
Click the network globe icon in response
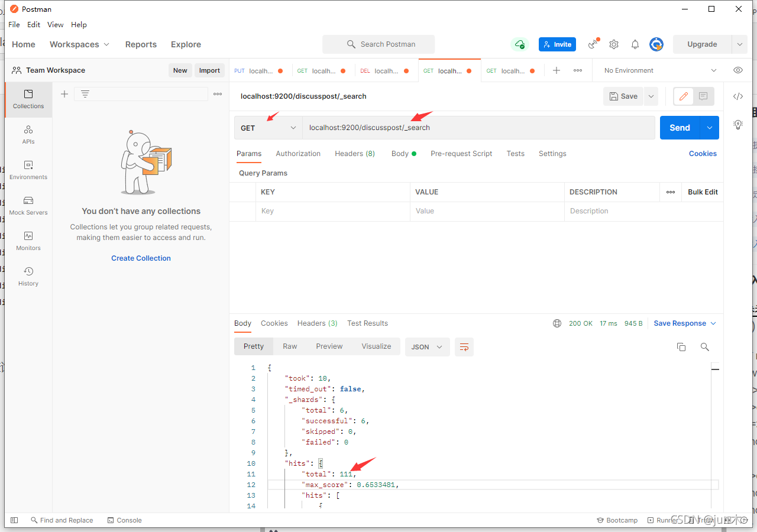tap(557, 323)
